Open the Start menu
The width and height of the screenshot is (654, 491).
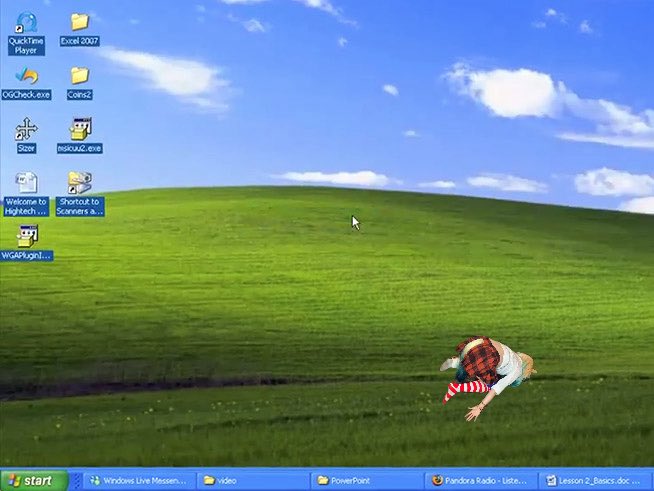[34, 481]
